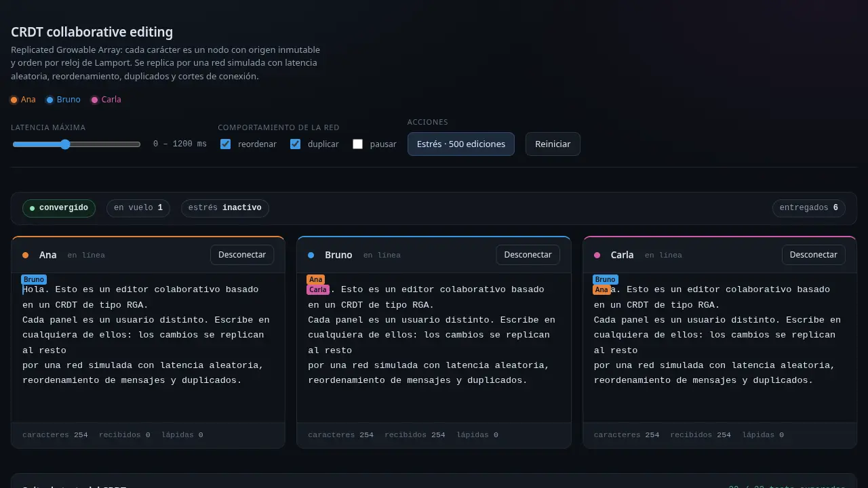Click the pink dot in Carla's panel header
Viewport: 868px width, 488px height.
pyautogui.click(x=597, y=256)
